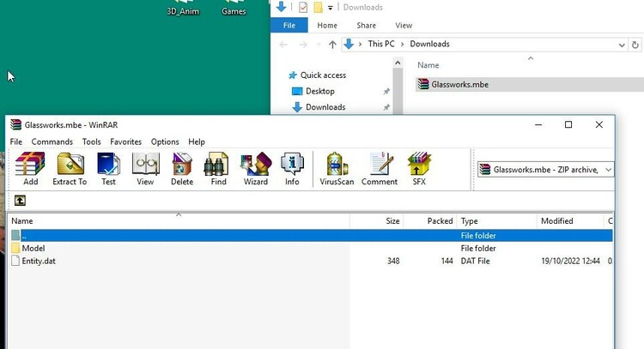Open Downloads in Explorer sidebar
Screen dimensions: 644x349
coord(325,107)
